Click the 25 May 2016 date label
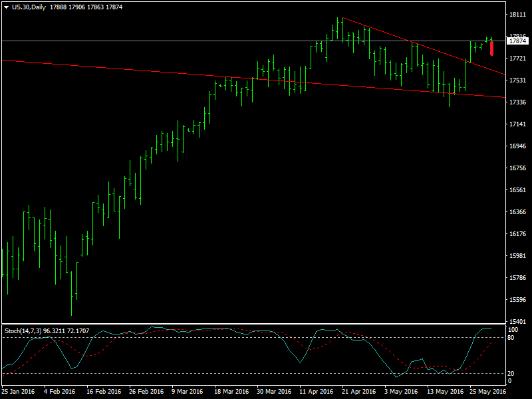 pos(487,392)
